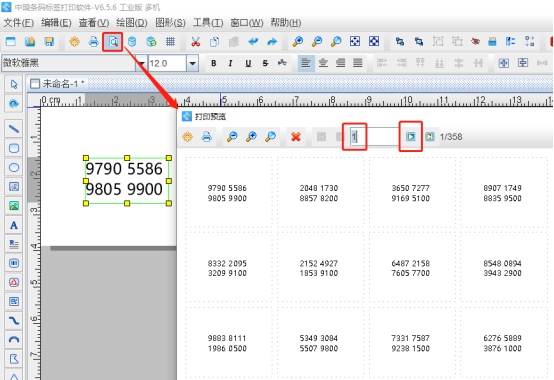554x380 pixels.
Task: Select the straight line drawing tool
Action: point(14,129)
